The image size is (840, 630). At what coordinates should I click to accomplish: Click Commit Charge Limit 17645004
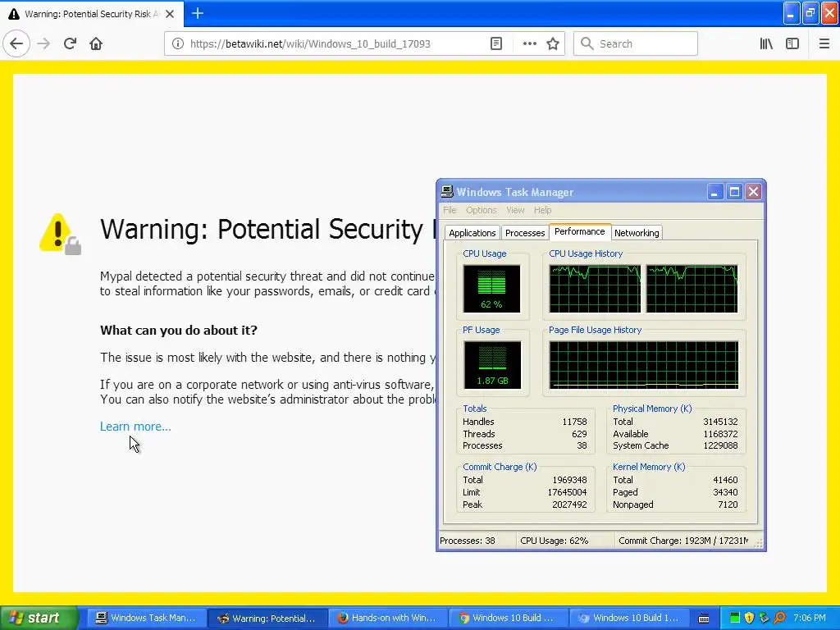[x=568, y=492]
